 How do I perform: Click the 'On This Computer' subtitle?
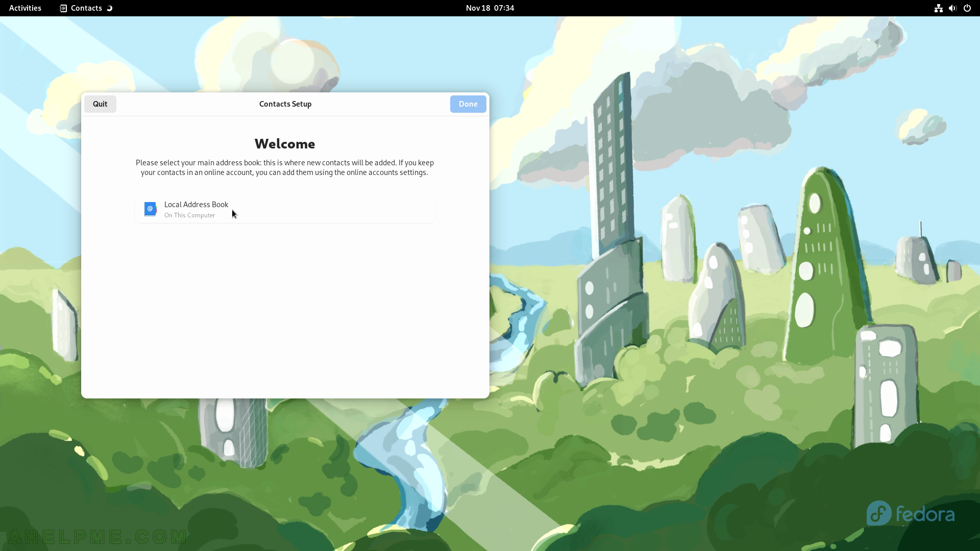[x=190, y=215]
